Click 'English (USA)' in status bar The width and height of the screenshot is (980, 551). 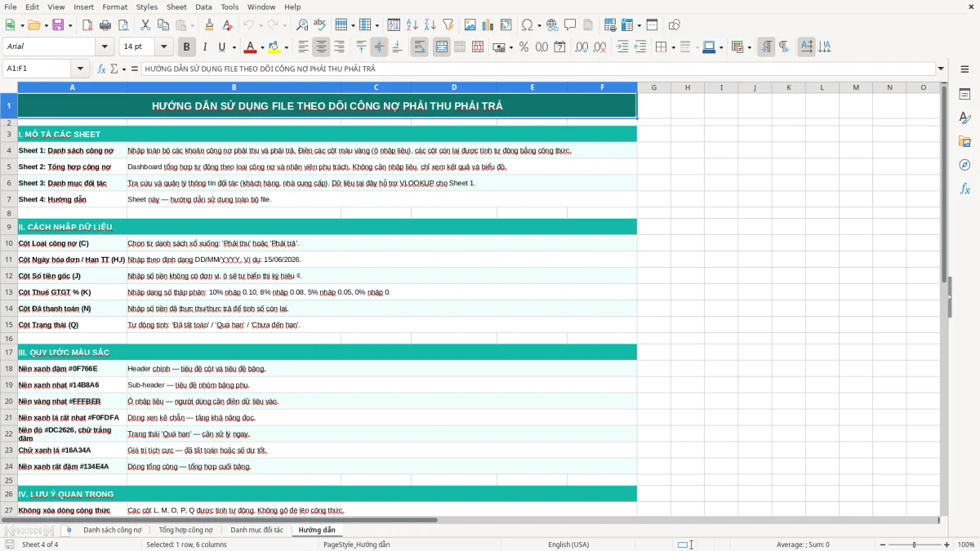tap(568, 544)
